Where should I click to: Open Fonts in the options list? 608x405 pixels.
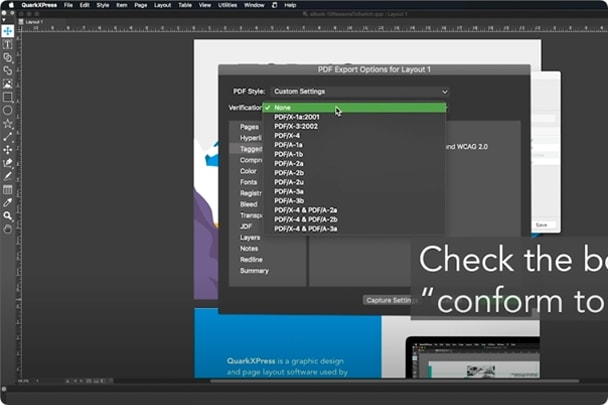[x=248, y=182]
